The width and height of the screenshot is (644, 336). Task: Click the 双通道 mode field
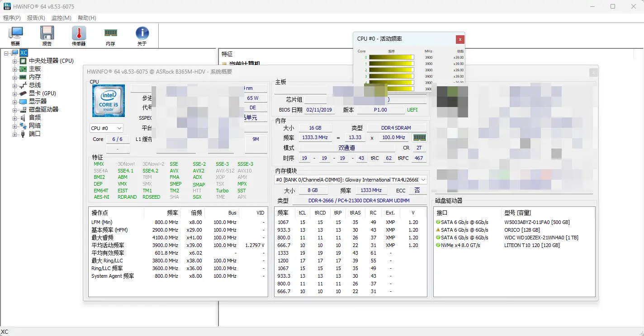point(347,148)
